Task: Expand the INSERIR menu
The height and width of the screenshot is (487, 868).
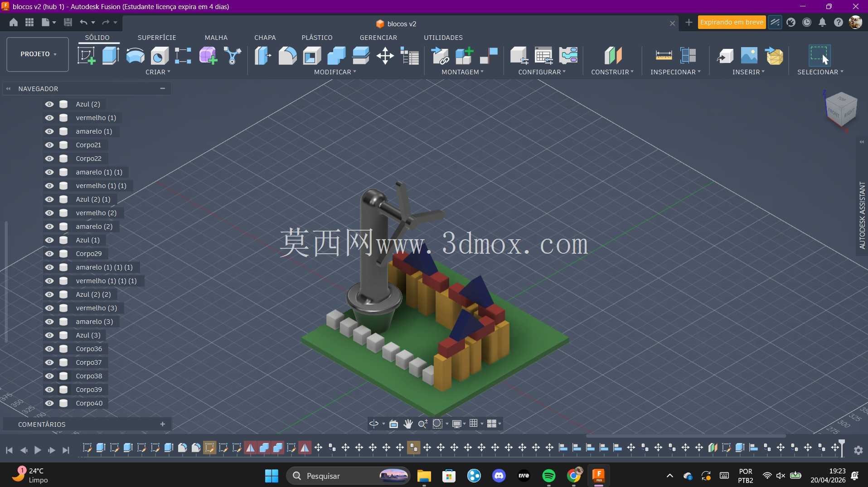Action: (x=748, y=72)
